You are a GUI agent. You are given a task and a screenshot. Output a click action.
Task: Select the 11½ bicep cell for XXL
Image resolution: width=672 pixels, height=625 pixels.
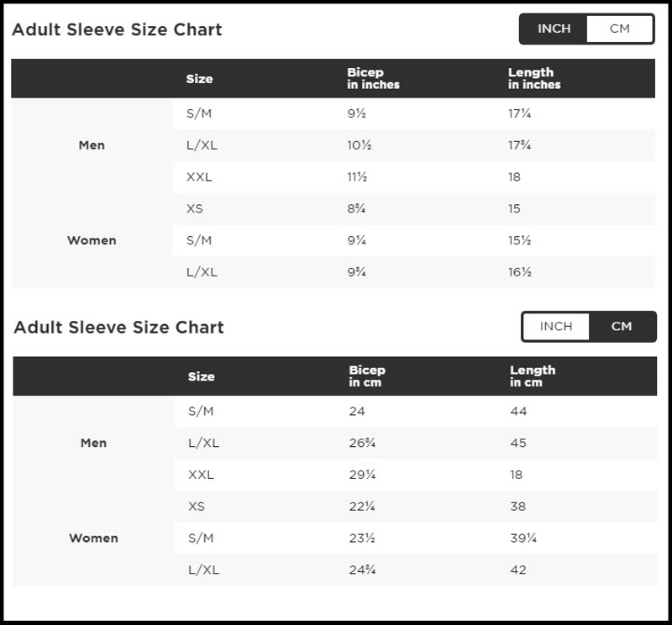pyautogui.click(x=357, y=176)
